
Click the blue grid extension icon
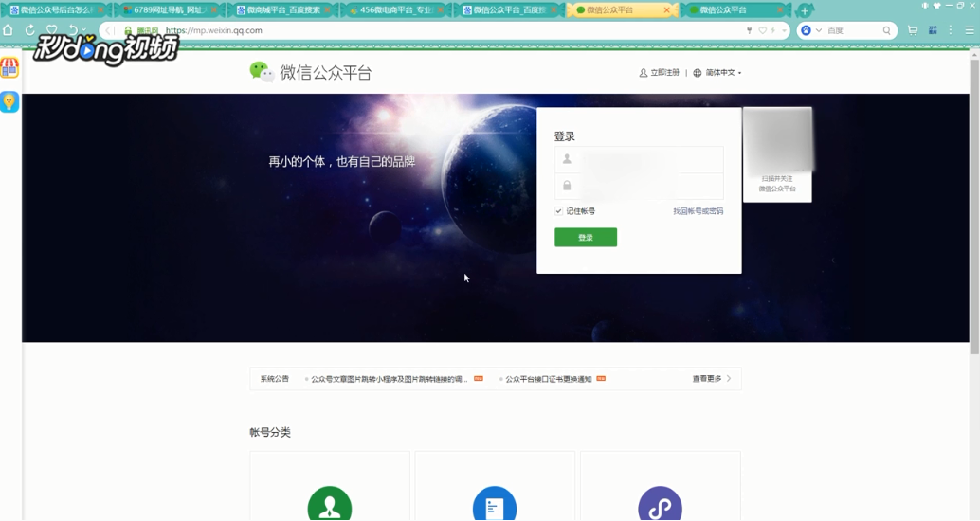click(933, 30)
